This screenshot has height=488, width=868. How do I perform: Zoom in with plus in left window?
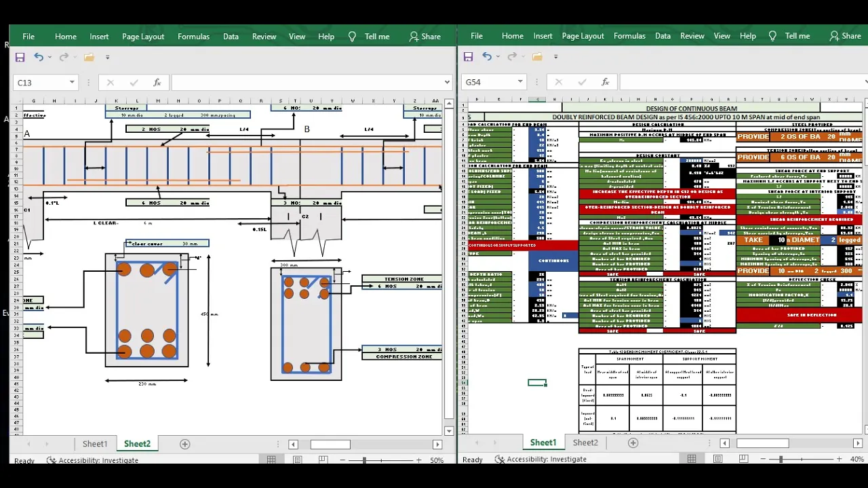[418, 460]
